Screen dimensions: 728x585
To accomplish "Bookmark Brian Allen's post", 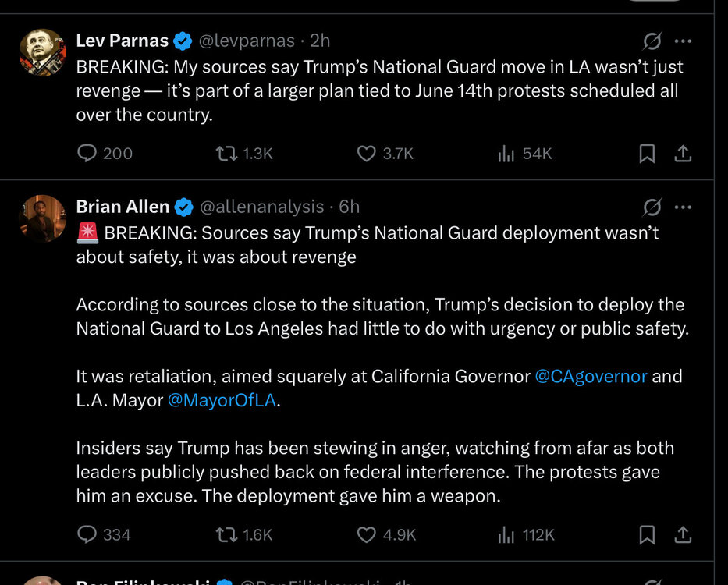I will click(647, 534).
